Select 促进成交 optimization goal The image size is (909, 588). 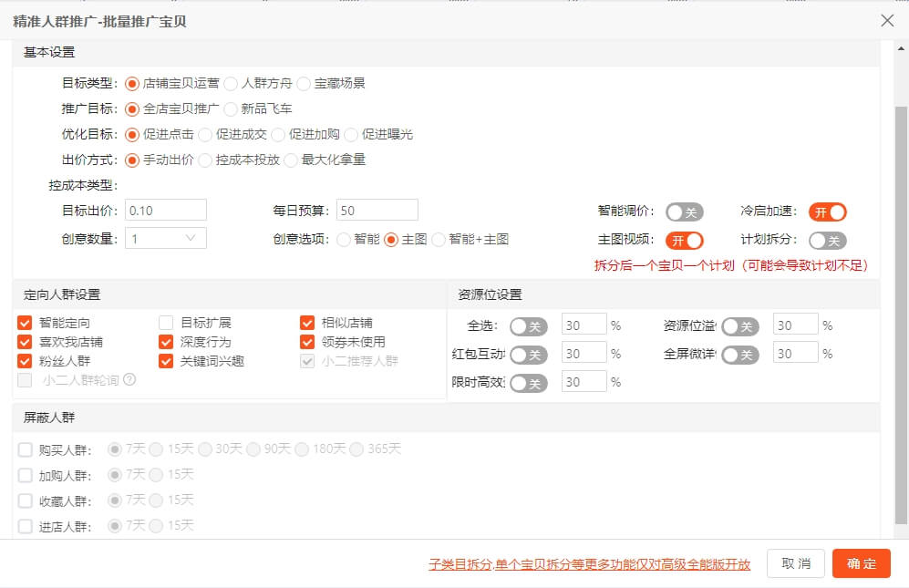click(205, 135)
